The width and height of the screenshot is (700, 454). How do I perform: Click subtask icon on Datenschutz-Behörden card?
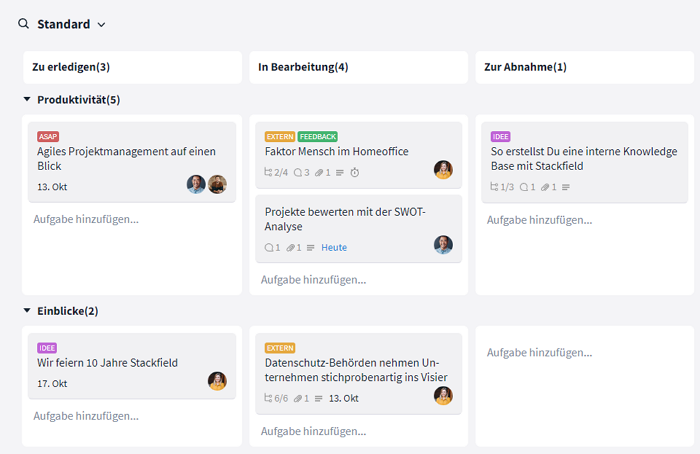[x=269, y=398]
